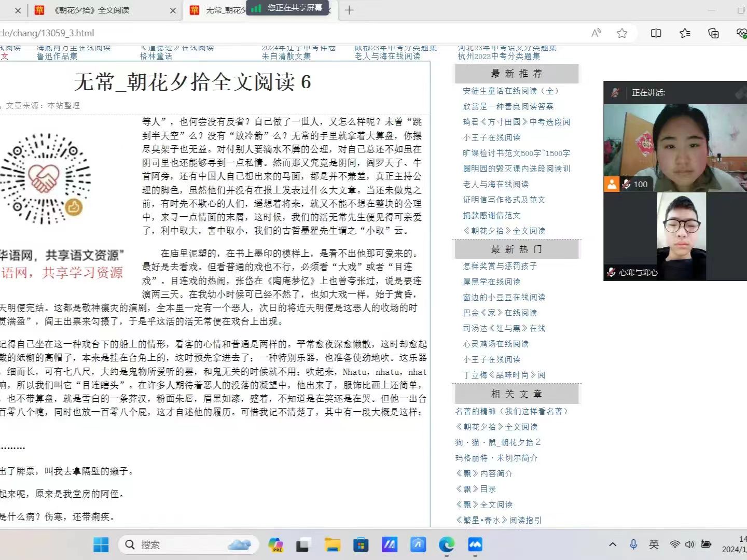Expand the hidden system tray icons chevron

click(x=613, y=544)
